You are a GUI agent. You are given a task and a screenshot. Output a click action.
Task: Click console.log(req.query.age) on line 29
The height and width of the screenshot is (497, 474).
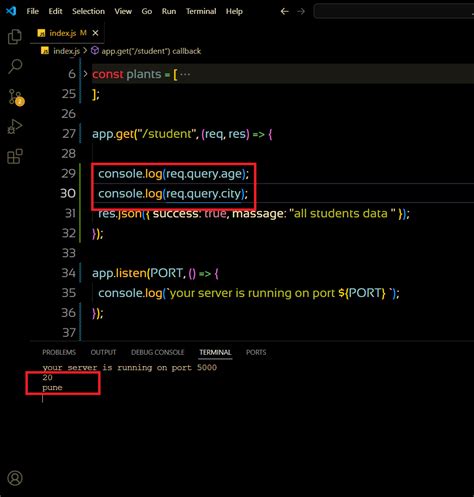173,174
